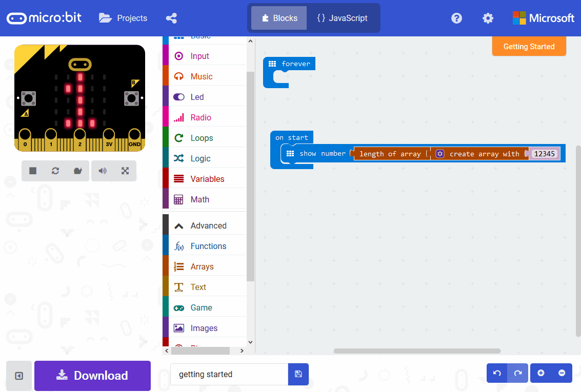
Task: Click the micro:bit home logo
Action: (x=44, y=18)
